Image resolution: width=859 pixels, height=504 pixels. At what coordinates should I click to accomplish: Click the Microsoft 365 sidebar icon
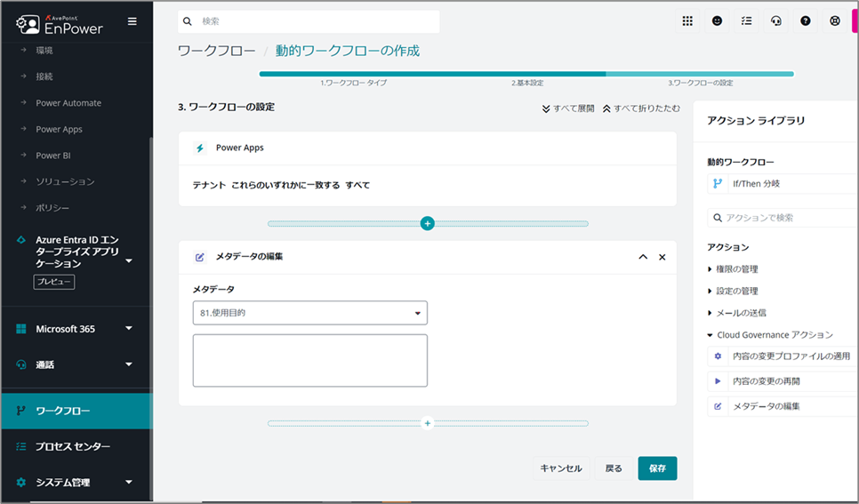(20, 329)
